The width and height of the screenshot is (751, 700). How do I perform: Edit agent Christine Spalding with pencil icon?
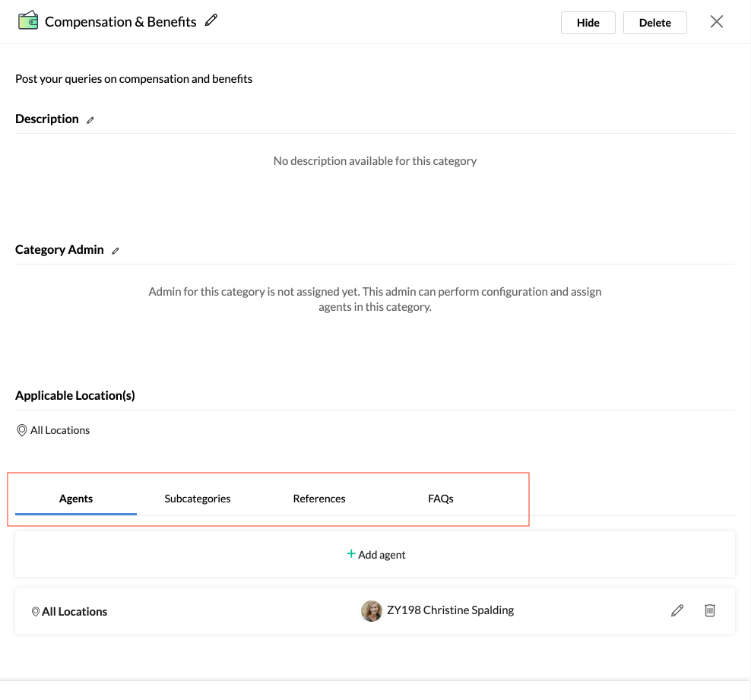click(677, 610)
